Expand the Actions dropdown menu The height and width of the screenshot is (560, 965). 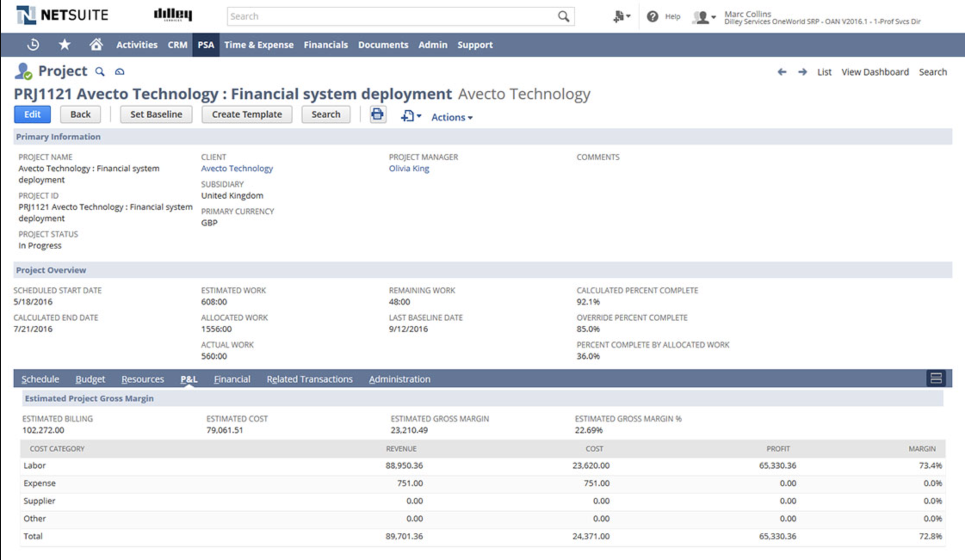pyautogui.click(x=452, y=117)
